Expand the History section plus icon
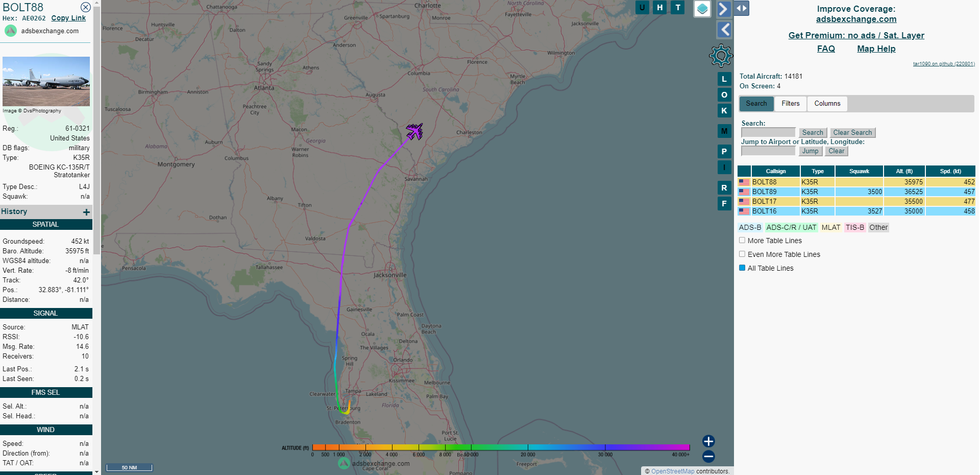Viewport: 980px width, 475px height. (x=86, y=212)
